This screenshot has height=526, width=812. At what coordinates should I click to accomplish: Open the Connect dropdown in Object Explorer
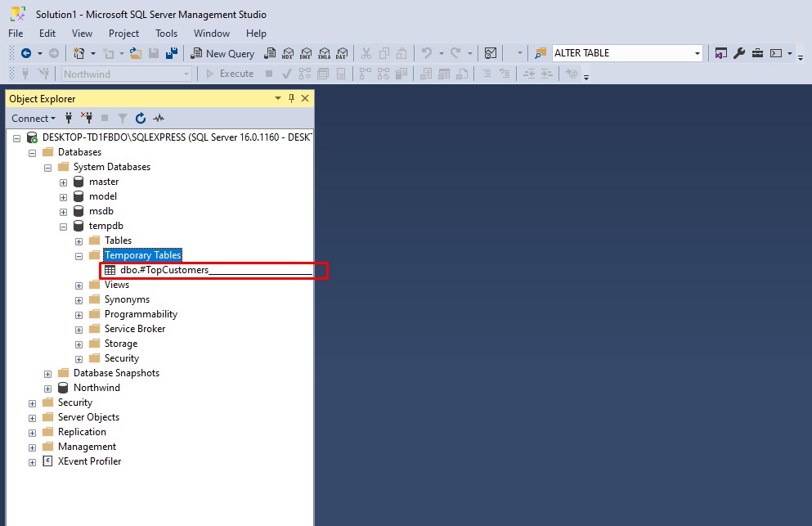33,118
